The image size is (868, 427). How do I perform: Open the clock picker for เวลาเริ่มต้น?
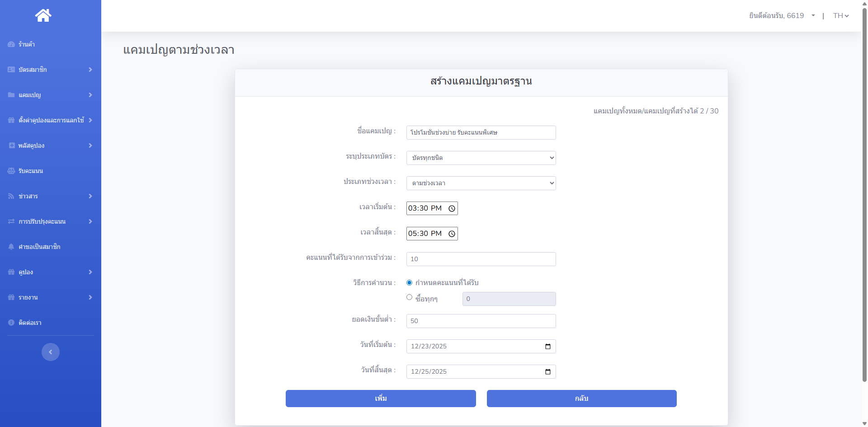click(x=452, y=208)
